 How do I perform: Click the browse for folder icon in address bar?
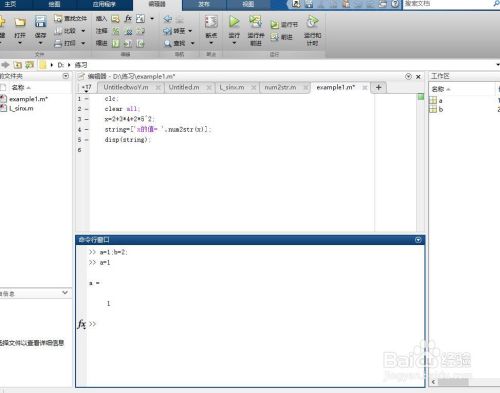pyautogui.click(x=30, y=65)
